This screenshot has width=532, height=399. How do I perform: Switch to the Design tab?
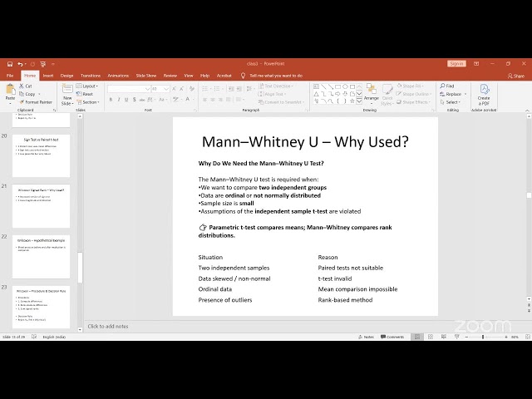(66, 76)
